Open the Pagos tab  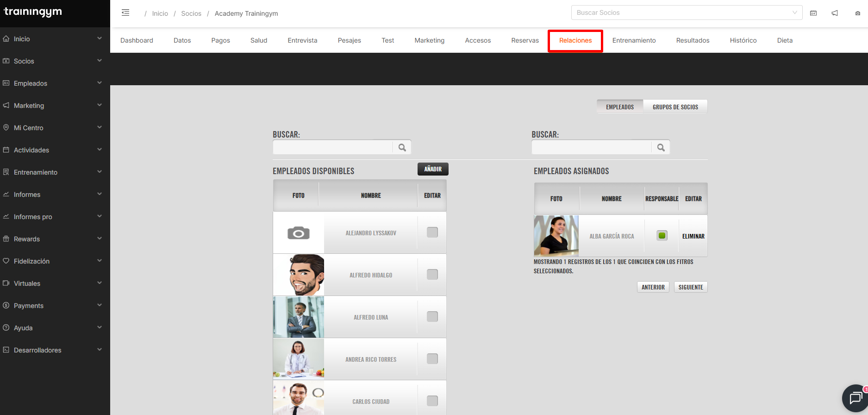(x=220, y=40)
